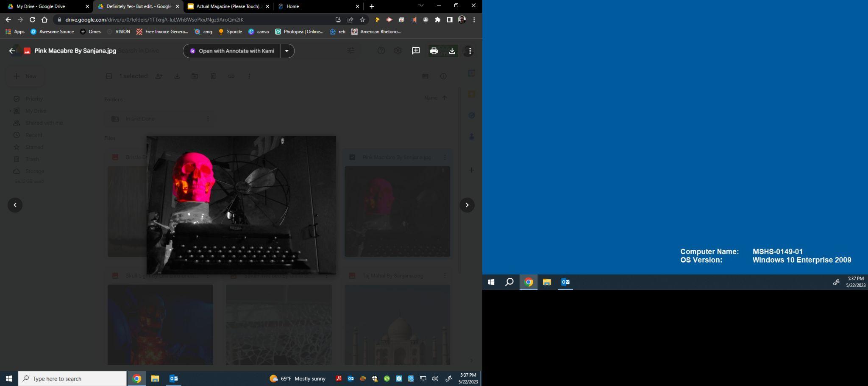Image resolution: width=868 pixels, height=386 pixels.
Task: Open Windows Security shield tray icon
Action: click(x=375, y=379)
